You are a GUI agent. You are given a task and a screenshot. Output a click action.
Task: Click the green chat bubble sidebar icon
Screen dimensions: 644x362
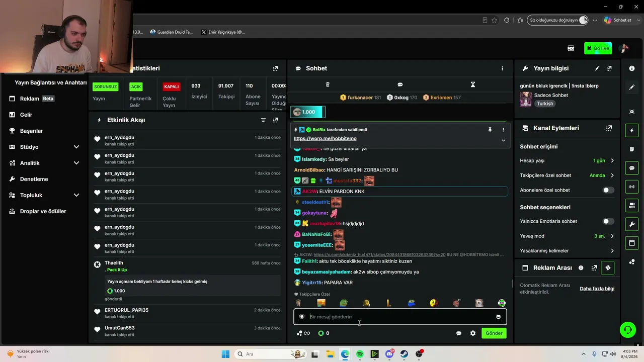coord(632,168)
